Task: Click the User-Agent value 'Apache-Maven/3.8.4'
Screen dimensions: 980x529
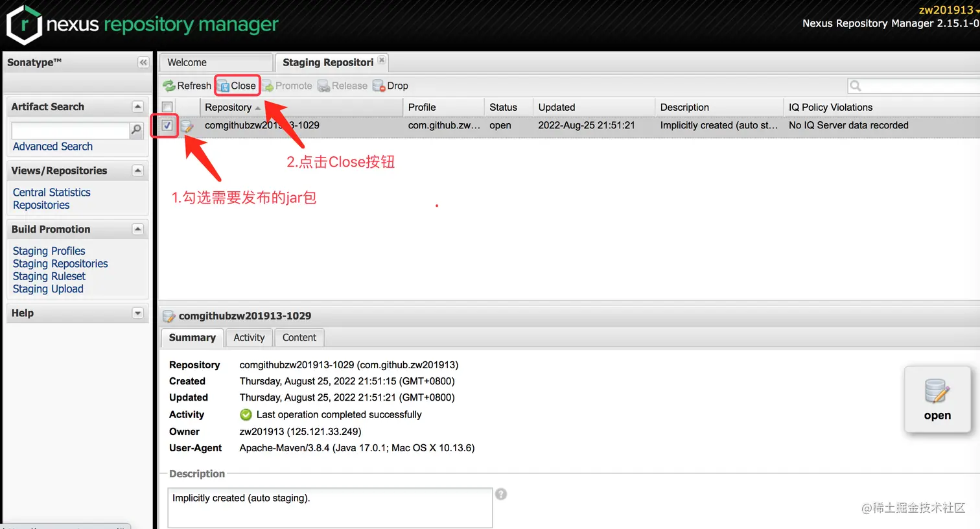Action: [285, 448]
